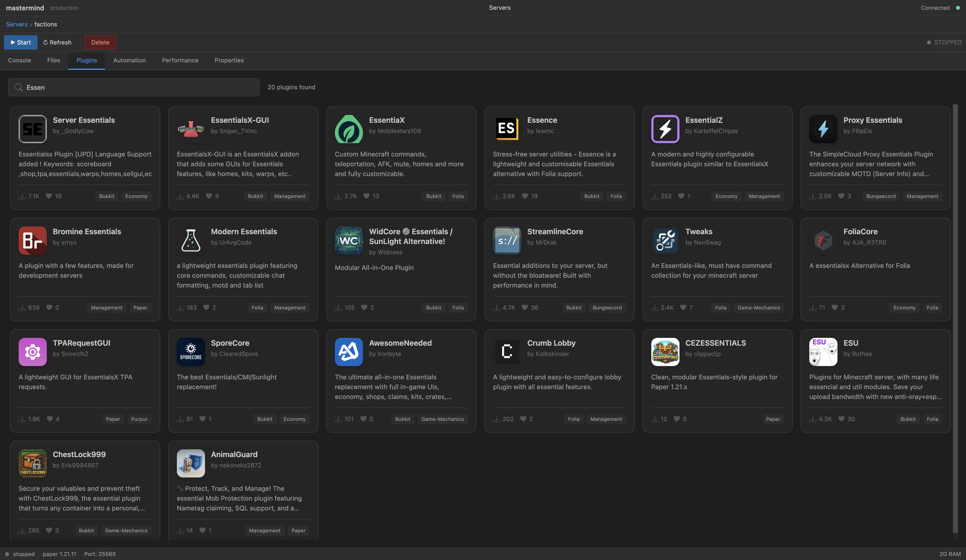966x560 pixels.
Task: Click the paper 1.21.11 status entry
Action: (59, 554)
